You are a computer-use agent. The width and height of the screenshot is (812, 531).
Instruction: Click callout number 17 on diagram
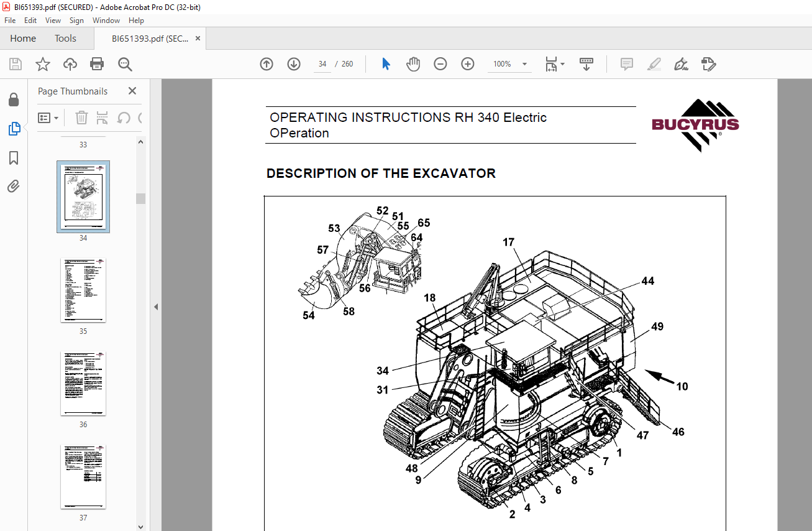[509, 242]
